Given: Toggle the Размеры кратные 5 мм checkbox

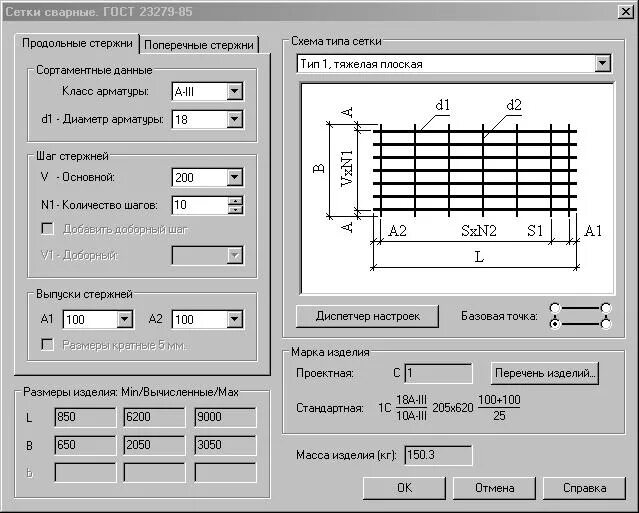Looking at the screenshot, I should (x=48, y=345).
